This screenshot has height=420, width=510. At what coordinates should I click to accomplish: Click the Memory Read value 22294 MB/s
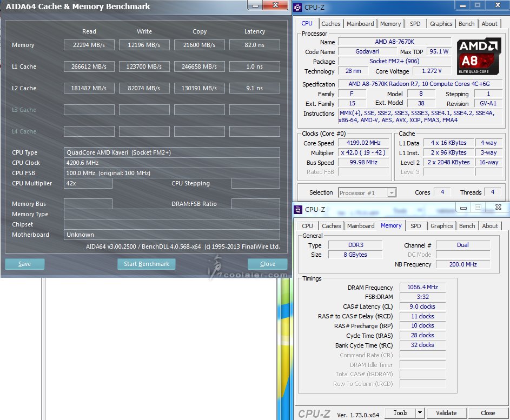[89, 45]
